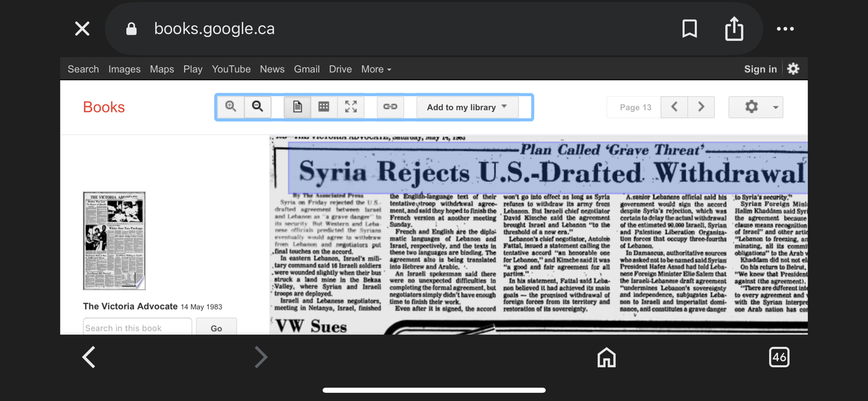This screenshot has width=868, height=401.
Task: Enter full screen view
Action: [x=351, y=107]
